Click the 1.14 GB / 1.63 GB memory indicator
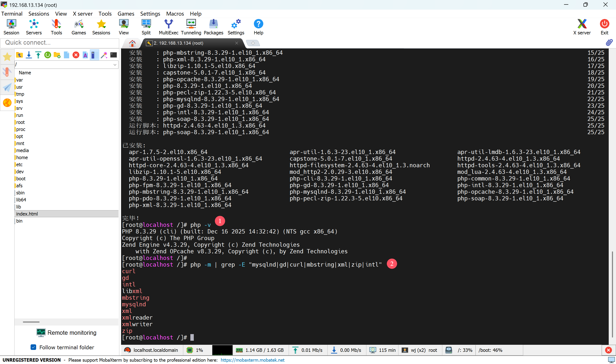Image resolution: width=616 pixels, height=364 pixels. pos(260,350)
